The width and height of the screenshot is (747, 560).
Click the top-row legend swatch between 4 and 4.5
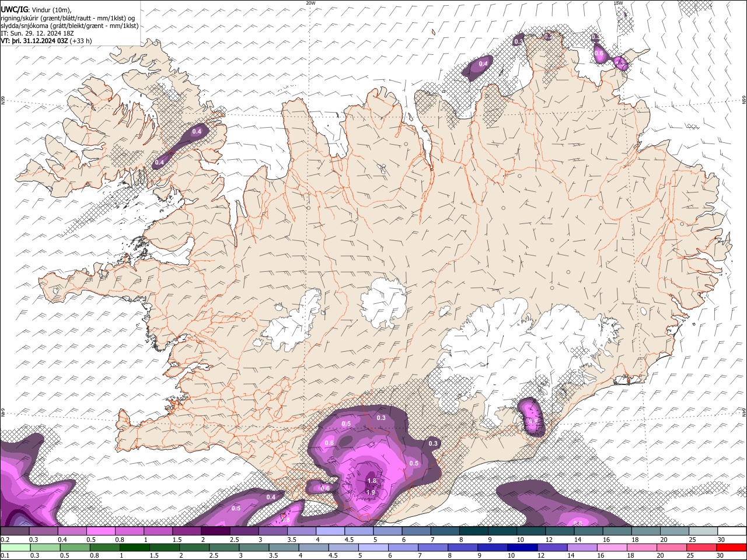pos(330,531)
